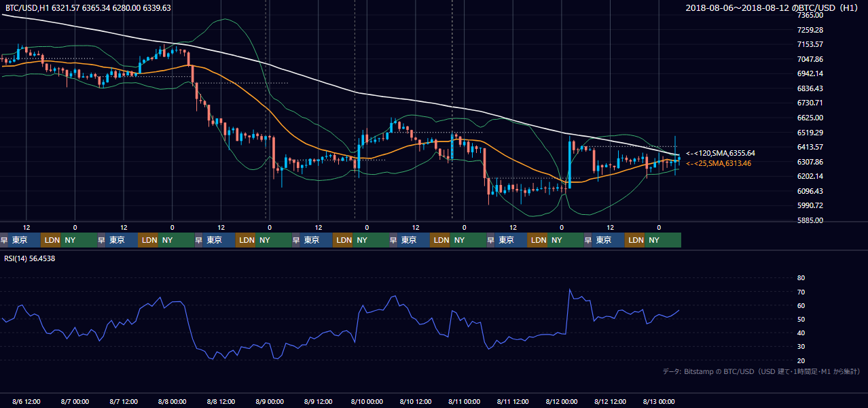The image size is (868, 408).
Task: Select the 8/12 12:00 date label
Action: click(x=610, y=401)
